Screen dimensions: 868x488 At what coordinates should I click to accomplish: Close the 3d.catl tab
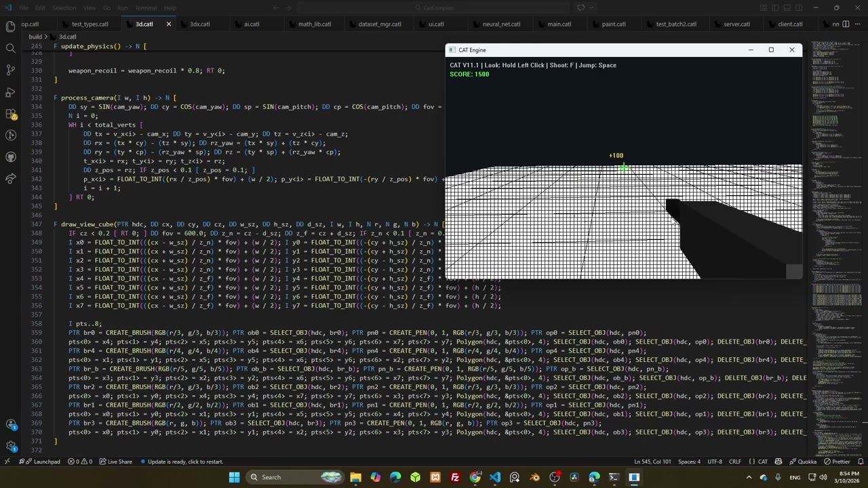[168, 24]
